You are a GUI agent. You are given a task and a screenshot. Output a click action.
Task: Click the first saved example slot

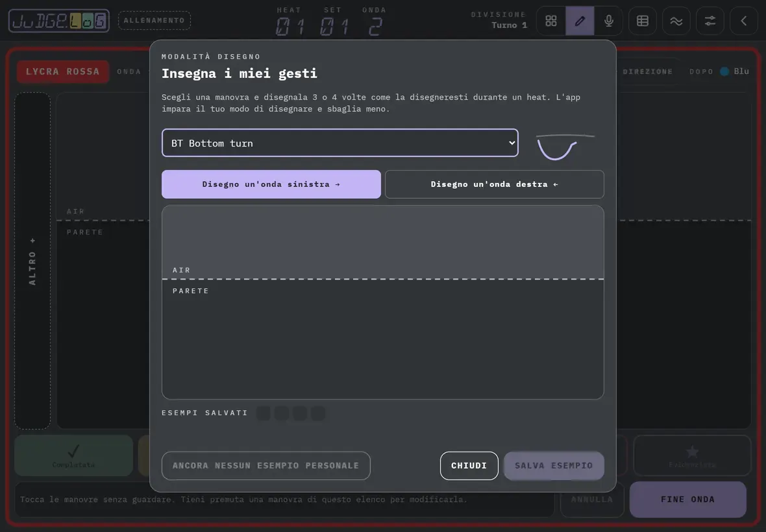(x=264, y=413)
